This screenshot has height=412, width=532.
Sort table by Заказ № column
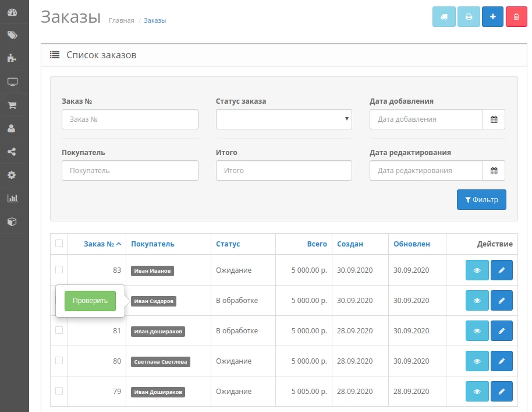point(102,244)
